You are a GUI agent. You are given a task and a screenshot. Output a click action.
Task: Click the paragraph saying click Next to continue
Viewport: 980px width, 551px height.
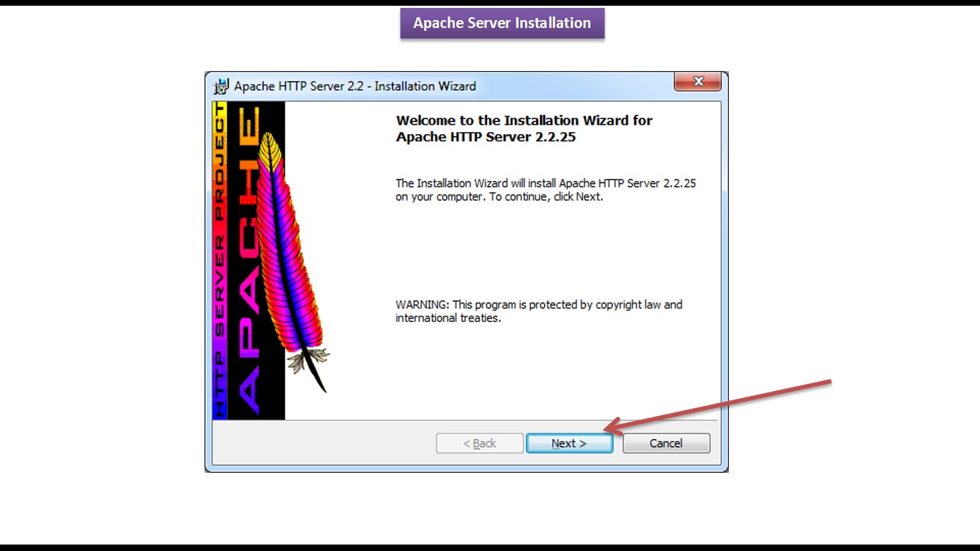(x=546, y=190)
